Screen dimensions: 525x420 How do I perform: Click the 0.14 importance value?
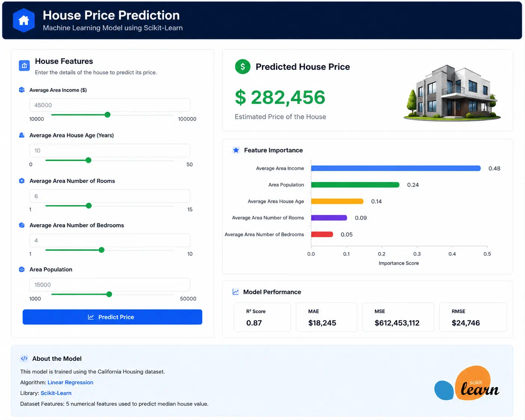[376, 201]
